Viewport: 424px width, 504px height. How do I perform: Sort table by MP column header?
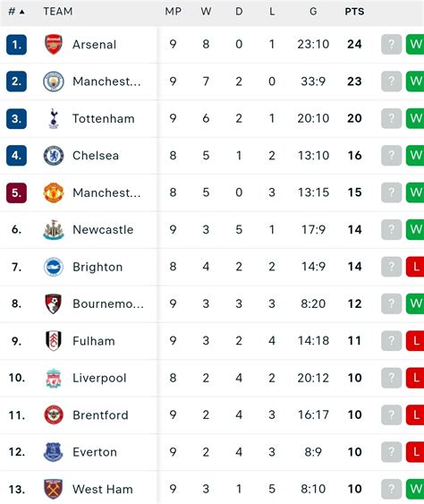tap(174, 12)
